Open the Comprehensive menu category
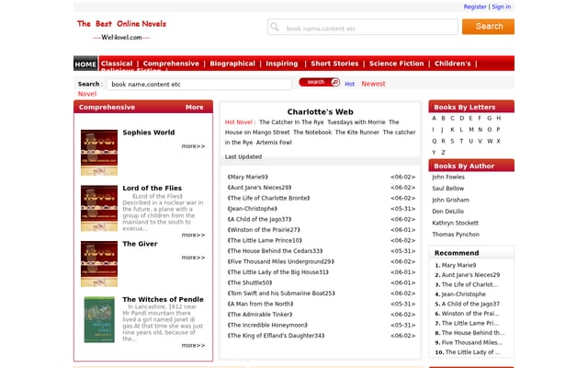588x368 pixels. pos(171,63)
